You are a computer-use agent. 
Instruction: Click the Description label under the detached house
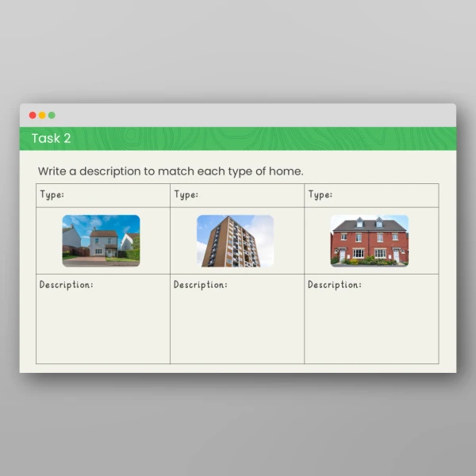click(x=66, y=285)
